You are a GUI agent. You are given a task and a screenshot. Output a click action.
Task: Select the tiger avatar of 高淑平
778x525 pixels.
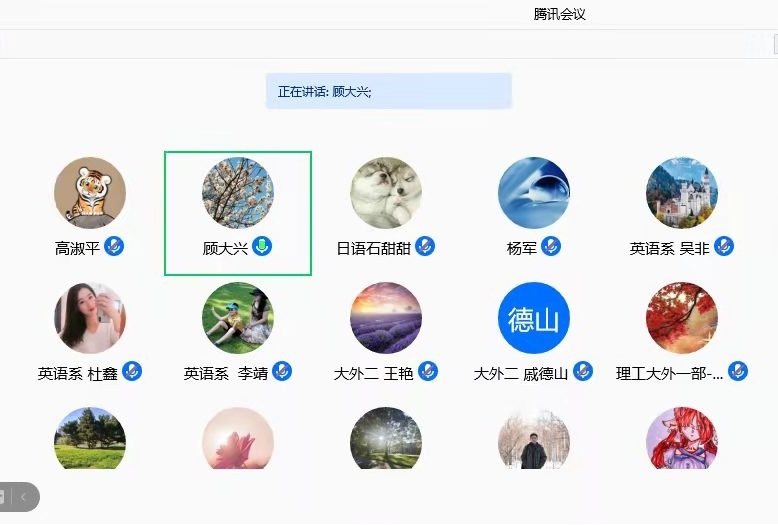coord(90,193)
